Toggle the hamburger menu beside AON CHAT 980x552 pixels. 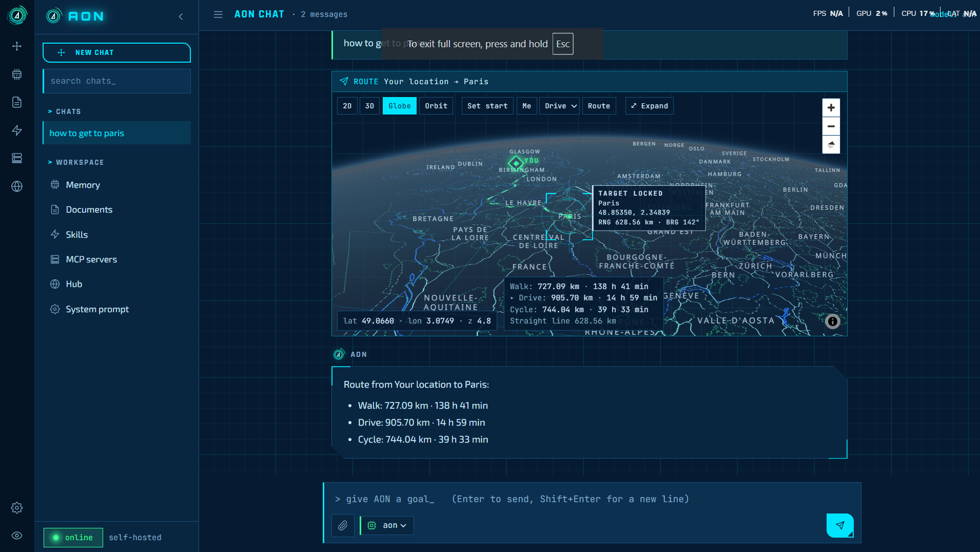218,14
